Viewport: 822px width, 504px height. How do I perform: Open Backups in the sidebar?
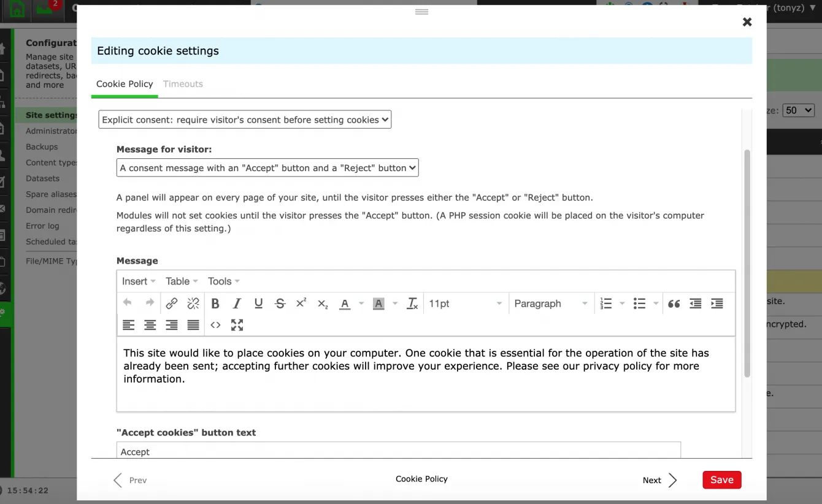point(42,147)
